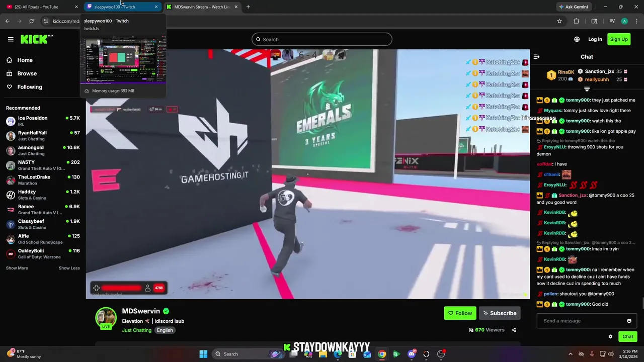Open Haddzy recommended channel
Screen dimensions: 644x362
[x=43, y=195]
